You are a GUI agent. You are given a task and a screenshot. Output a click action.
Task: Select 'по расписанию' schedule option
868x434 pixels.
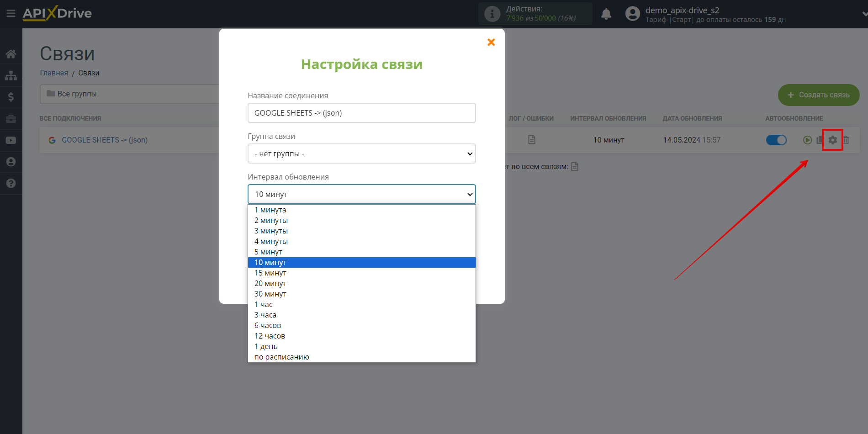[x=362, y=357]
